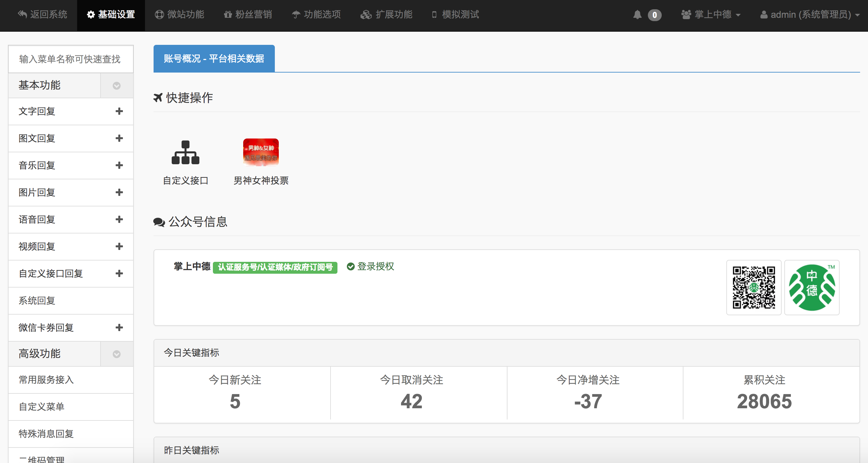Click the plus icon beside 微信卡券回复

(119, 327)
